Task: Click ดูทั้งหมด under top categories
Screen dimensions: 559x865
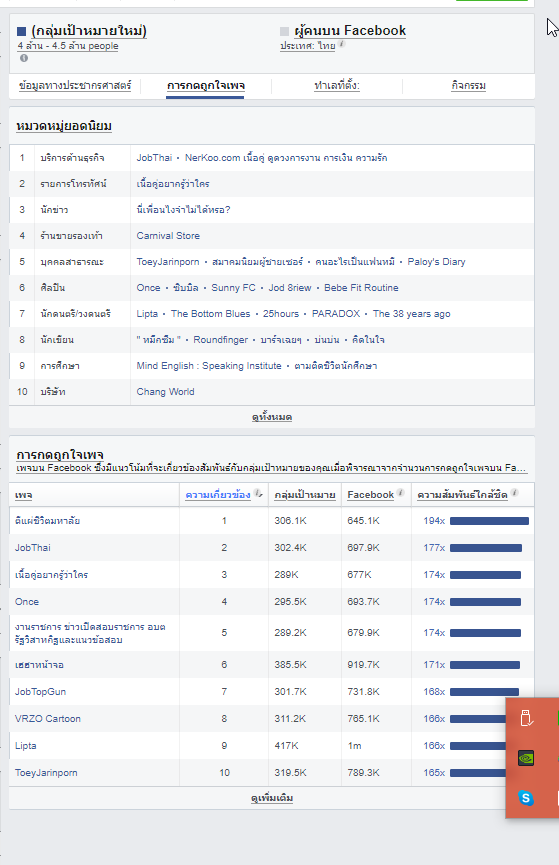Action: [x=271, y=417]
